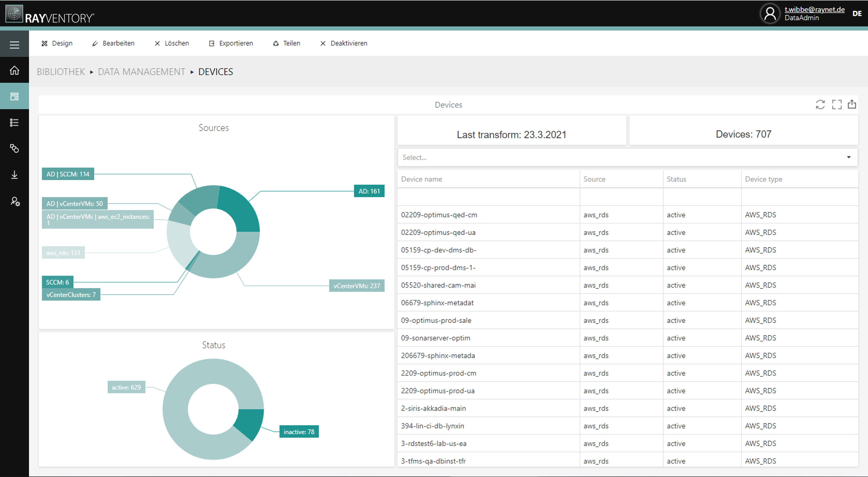
Task: Navigate to BIBLIOTHEK via breadcrumb
Action: 61,72
